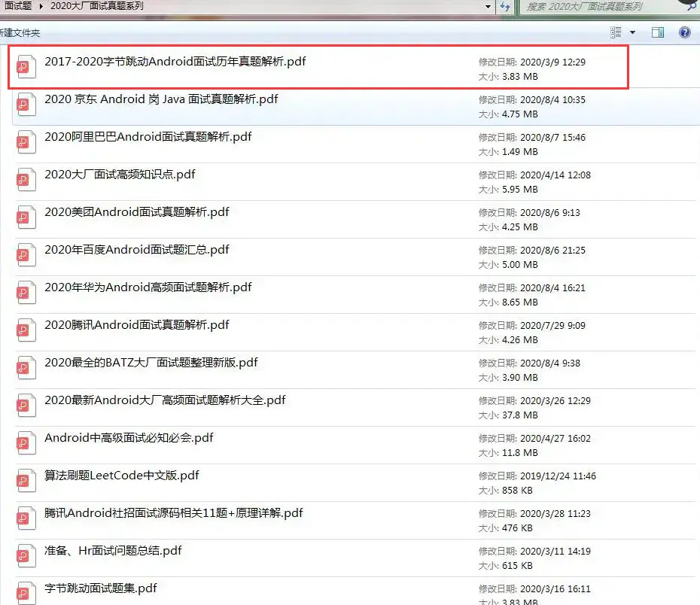The height and width of the screenshot is (605, 700).
Task: Click size value 37.8 MB
Action: pos(519,415)
